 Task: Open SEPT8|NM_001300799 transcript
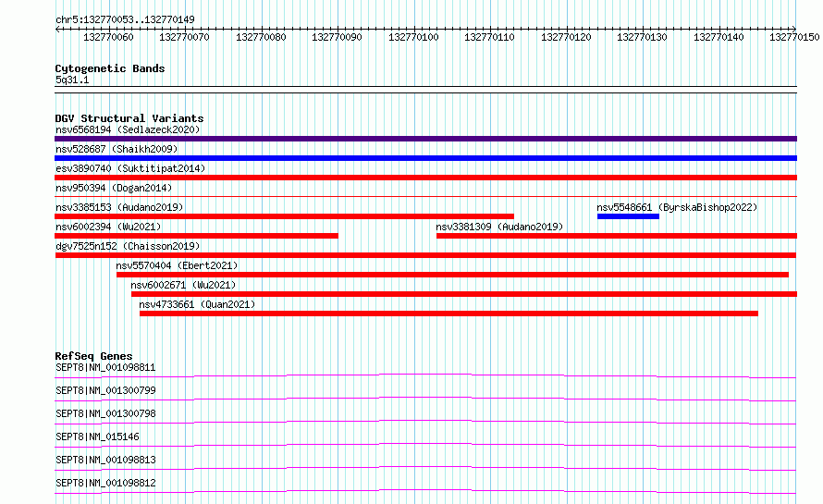(x=105, y=390)
